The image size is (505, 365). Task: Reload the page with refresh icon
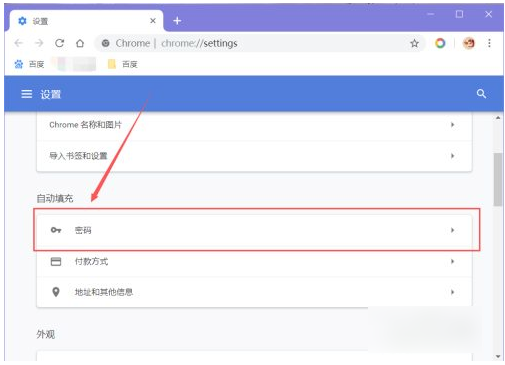point(60,43)
